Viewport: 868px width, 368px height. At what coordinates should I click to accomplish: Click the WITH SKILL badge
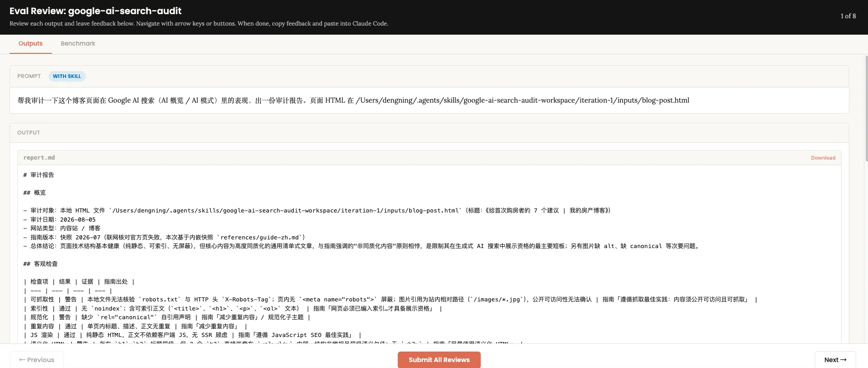pyautogui.click(x=67, y=76)
